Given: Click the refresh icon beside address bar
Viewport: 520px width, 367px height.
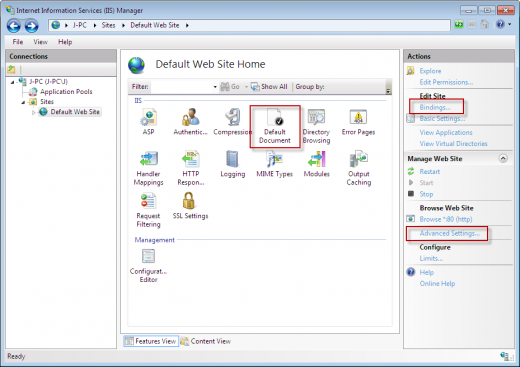Looking at the screenshot, I should click(x=459, y=25).
